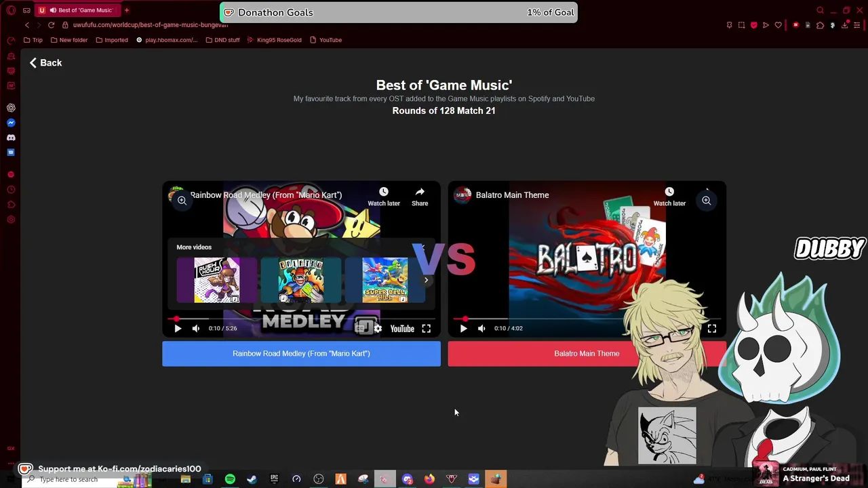
Task: Open the Opera GX main menu logo
Action: (x=11, y=10)
